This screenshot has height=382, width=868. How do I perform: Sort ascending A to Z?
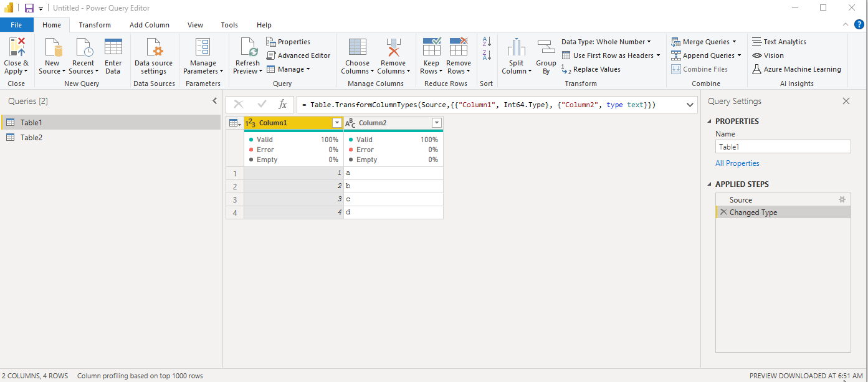pyautogui.click(x=487, y=41)
